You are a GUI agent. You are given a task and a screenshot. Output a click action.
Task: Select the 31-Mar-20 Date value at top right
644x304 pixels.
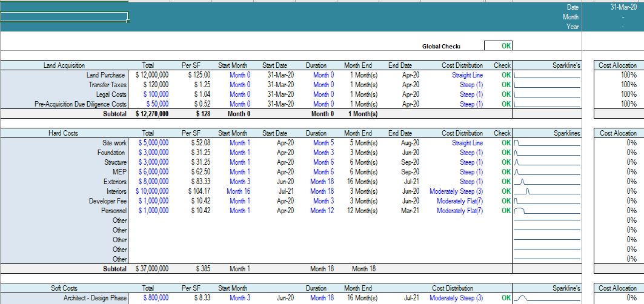coord(623,7)
